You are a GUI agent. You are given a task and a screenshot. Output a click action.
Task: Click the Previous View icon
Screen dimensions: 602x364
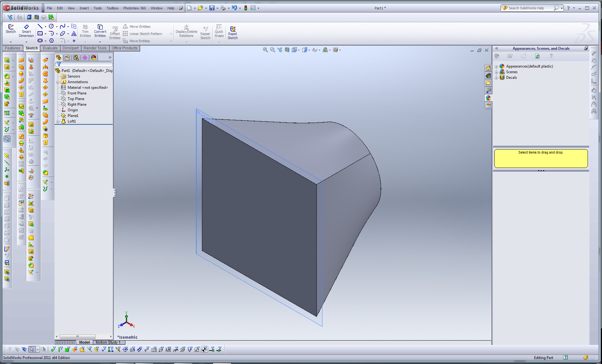pyautogui.click(x=280, y=50)
